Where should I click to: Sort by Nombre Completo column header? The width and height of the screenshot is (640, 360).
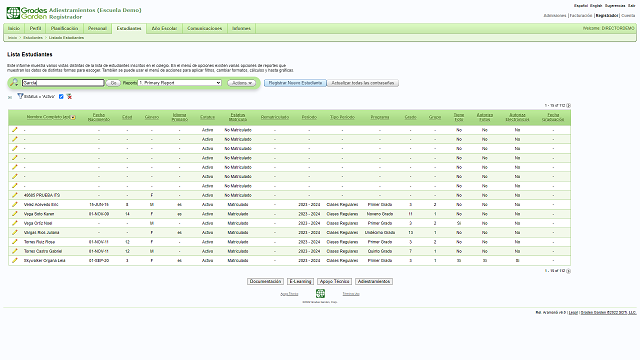48,117
